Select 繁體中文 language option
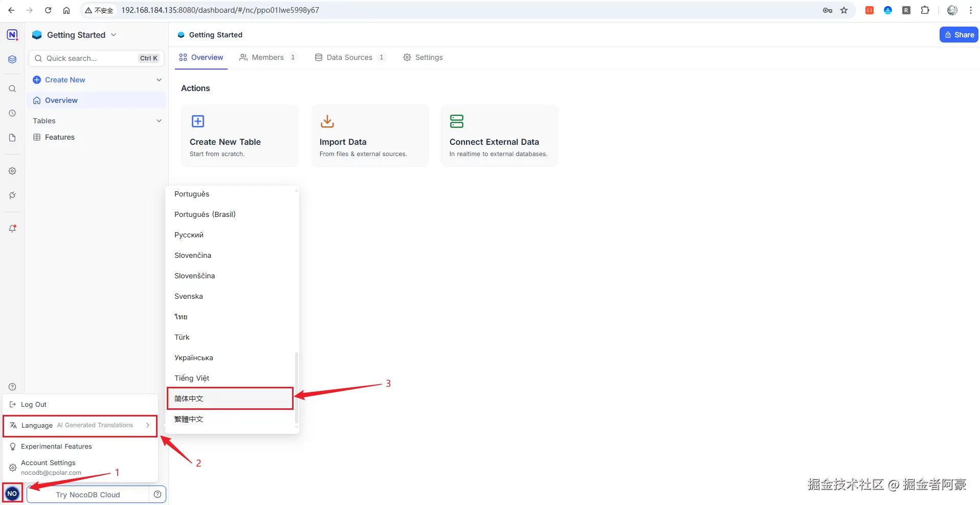980x505 pixels. tap(230, 419)
